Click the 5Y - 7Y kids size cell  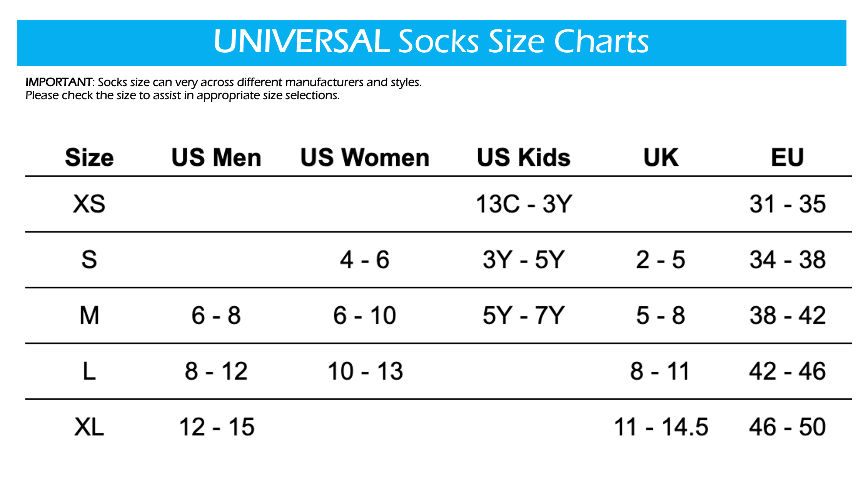pyautogui.click(x=524, y=316)
